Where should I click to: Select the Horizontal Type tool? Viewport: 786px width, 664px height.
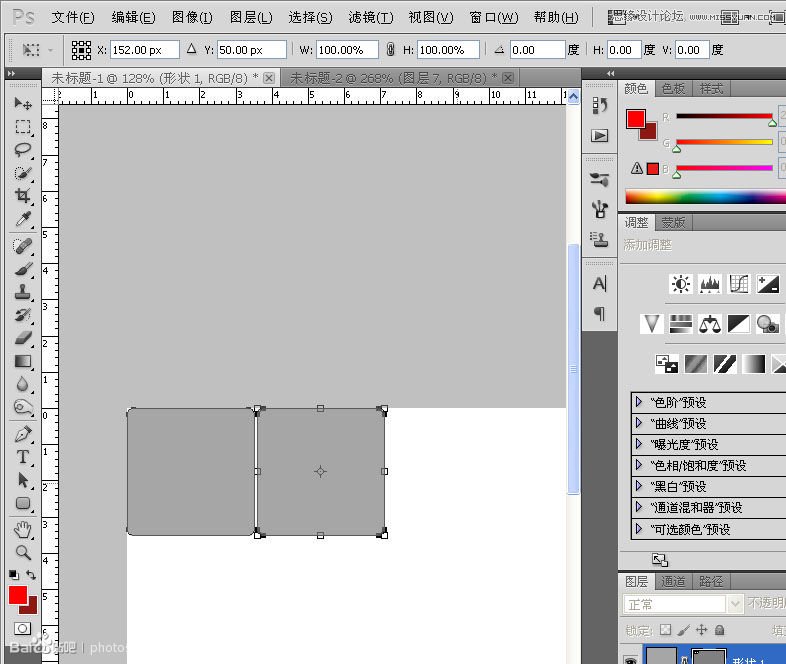click(22, 457)
